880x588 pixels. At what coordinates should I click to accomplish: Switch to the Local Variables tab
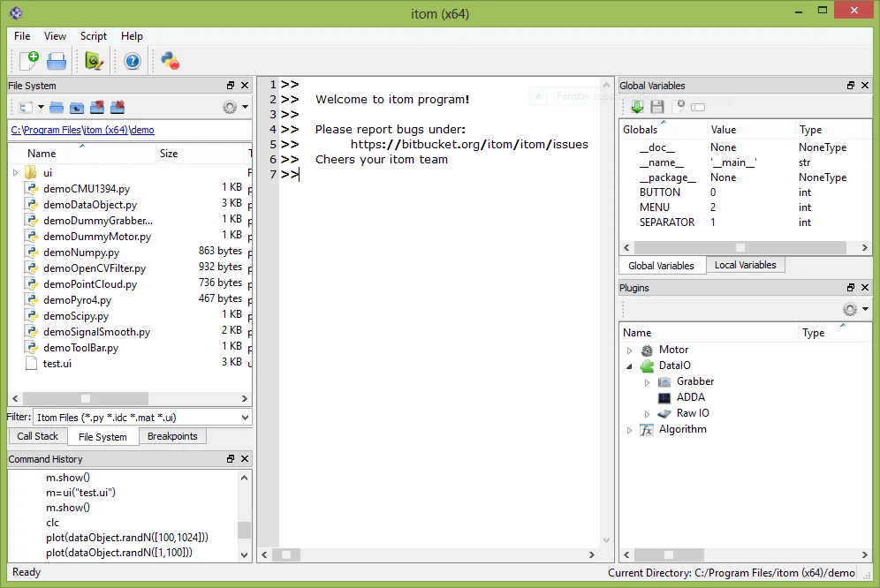[745, 264]
